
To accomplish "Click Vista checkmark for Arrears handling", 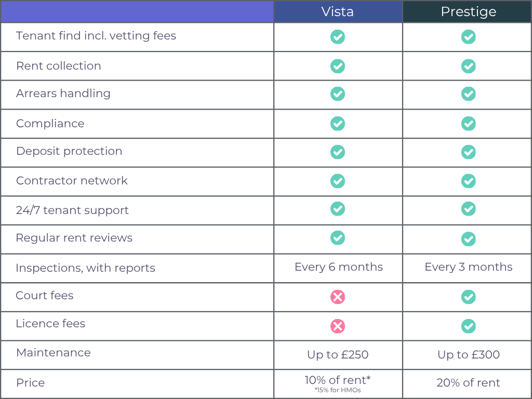I will click(x=338, y=94).
